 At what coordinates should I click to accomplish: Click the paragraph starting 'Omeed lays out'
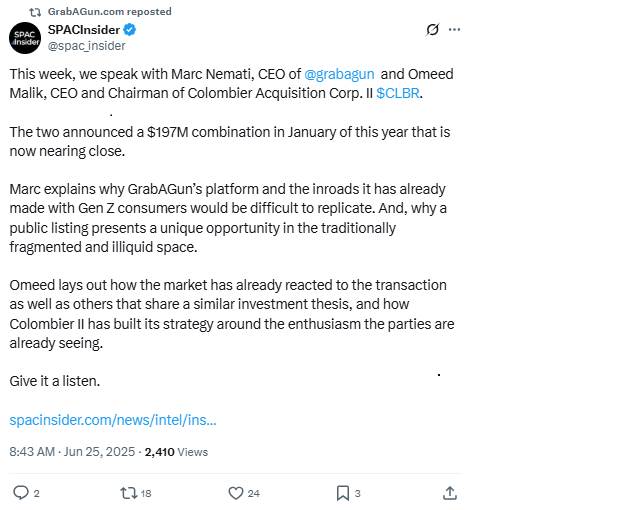click(x=230, y=314)
